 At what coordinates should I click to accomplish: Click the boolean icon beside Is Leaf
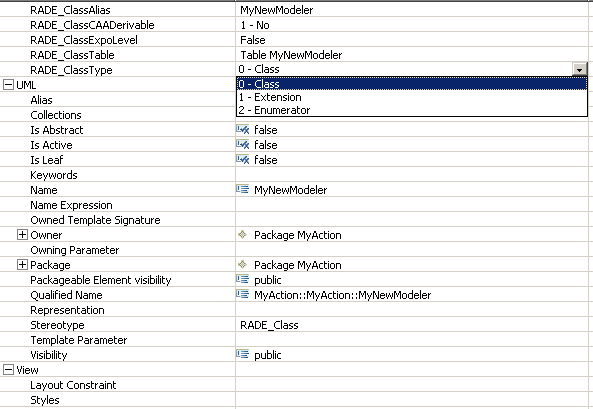click(243, 160)
